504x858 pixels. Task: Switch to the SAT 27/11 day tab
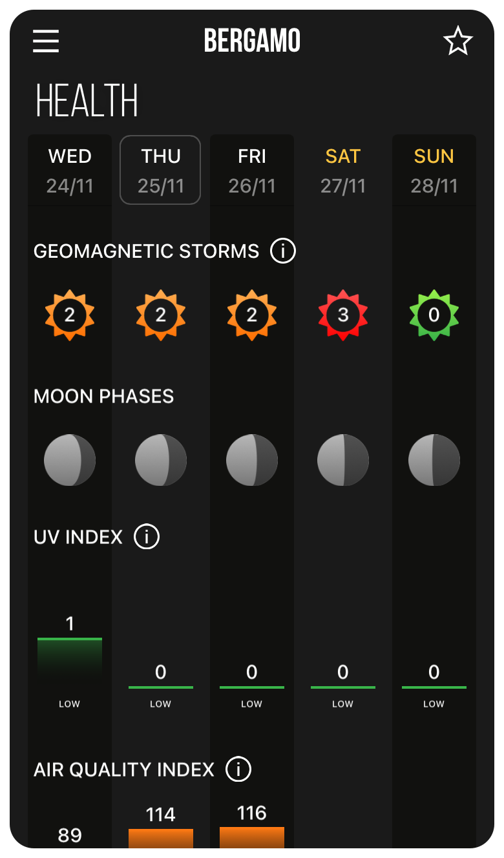(343, 170)
